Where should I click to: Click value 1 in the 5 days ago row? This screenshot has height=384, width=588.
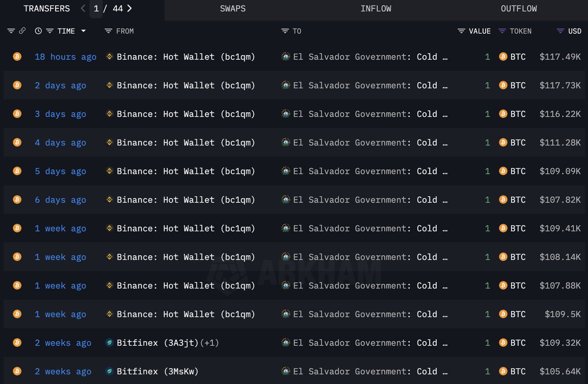tap(488, 171)
